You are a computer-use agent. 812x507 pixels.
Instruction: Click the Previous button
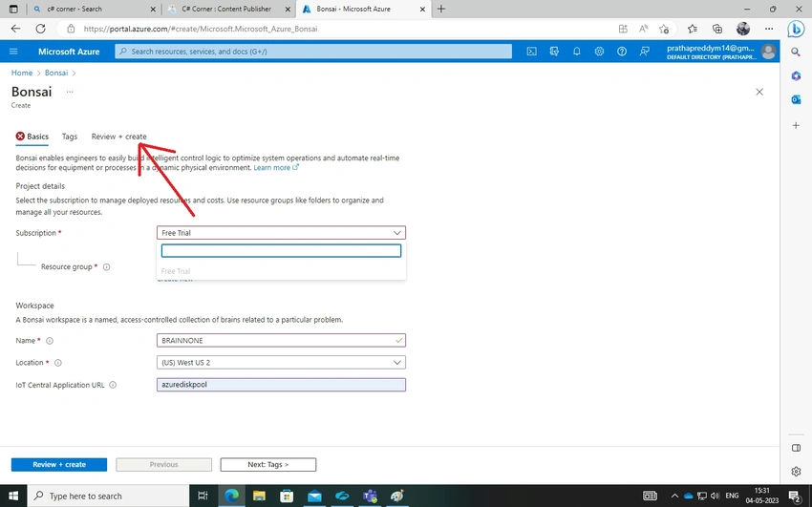(x=163, y=465)
